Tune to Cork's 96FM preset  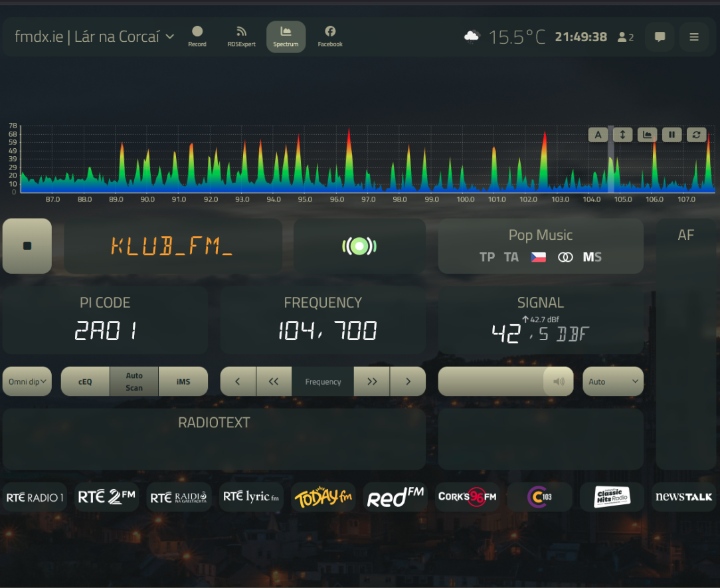[468, 497]
